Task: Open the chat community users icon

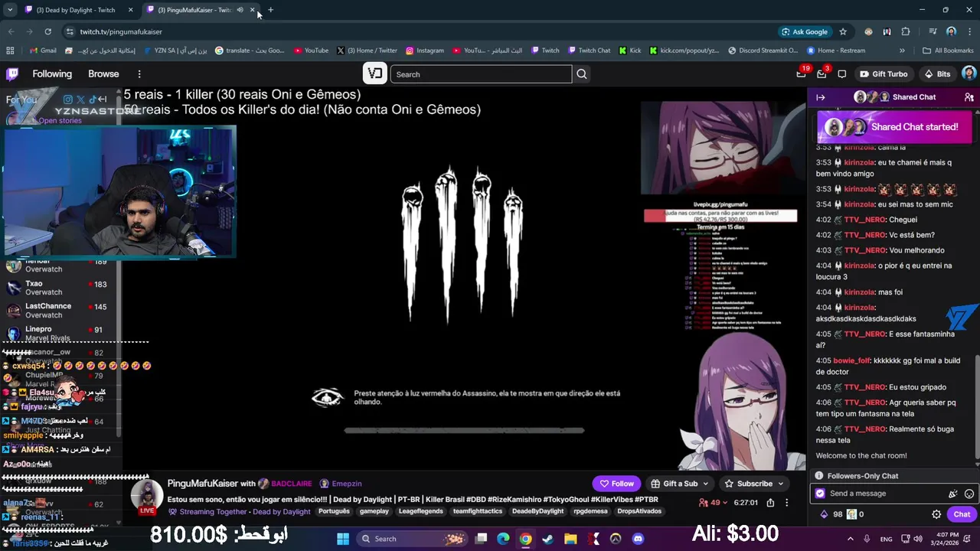Action: [x=969, y=97]
